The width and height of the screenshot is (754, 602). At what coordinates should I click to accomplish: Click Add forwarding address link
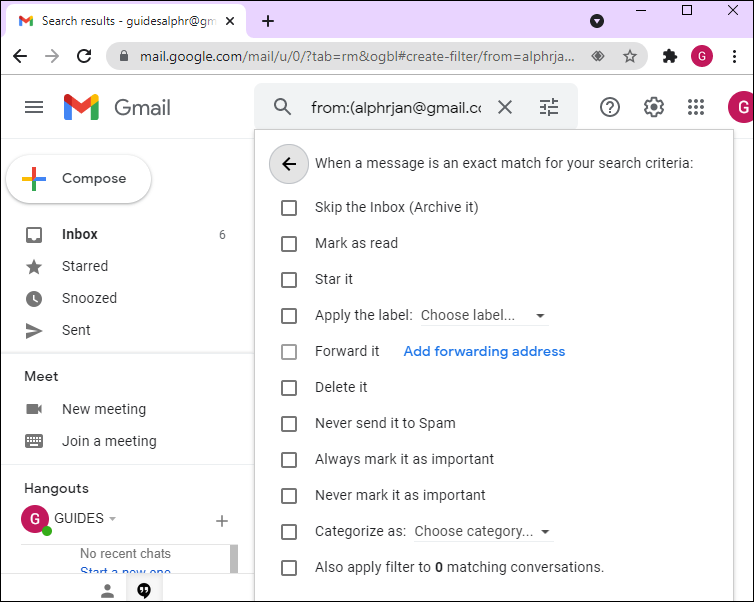click(x=484, y=352)
